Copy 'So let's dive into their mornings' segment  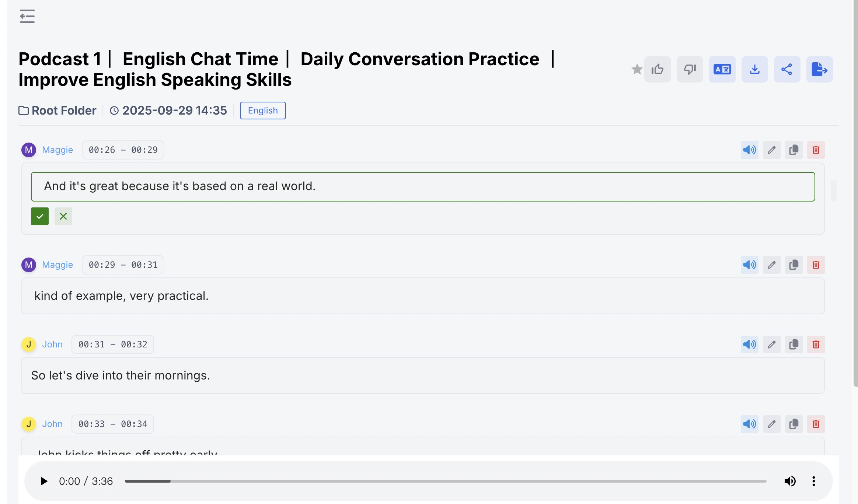(x=794, y=344)
